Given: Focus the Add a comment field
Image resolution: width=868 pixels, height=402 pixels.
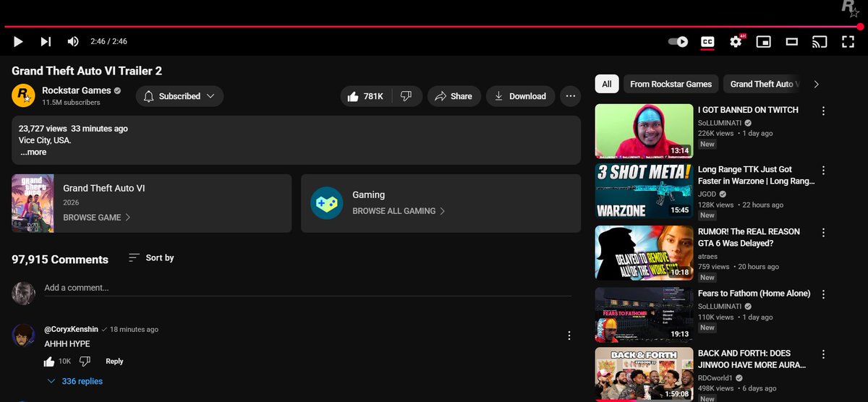Looking at the screenshot, I should 307,288.
